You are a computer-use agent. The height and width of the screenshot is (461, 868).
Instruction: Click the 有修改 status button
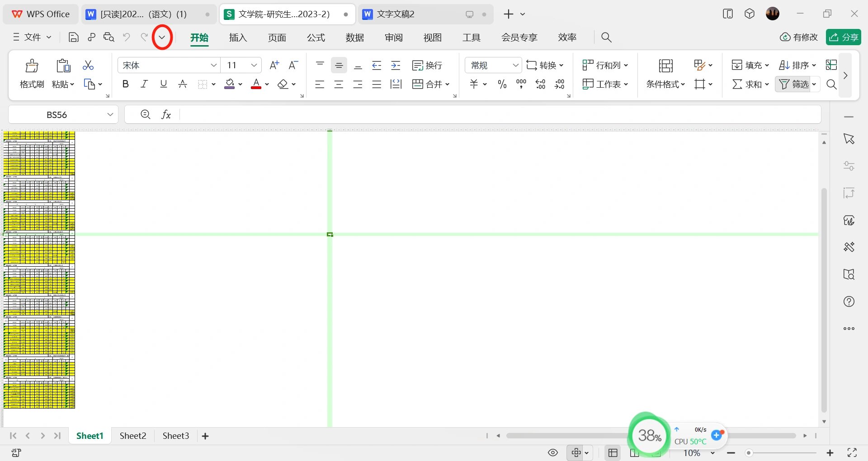pos(799,37)
